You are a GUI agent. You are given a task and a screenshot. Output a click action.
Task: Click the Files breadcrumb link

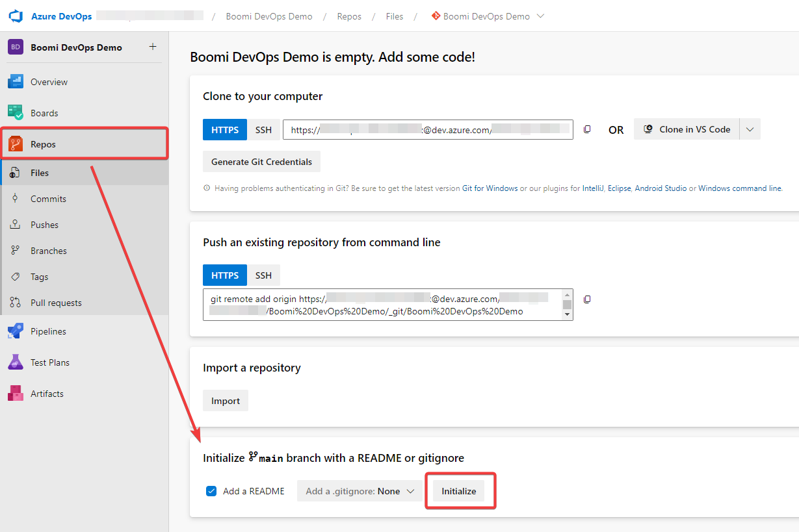click(x=395, y=16)
